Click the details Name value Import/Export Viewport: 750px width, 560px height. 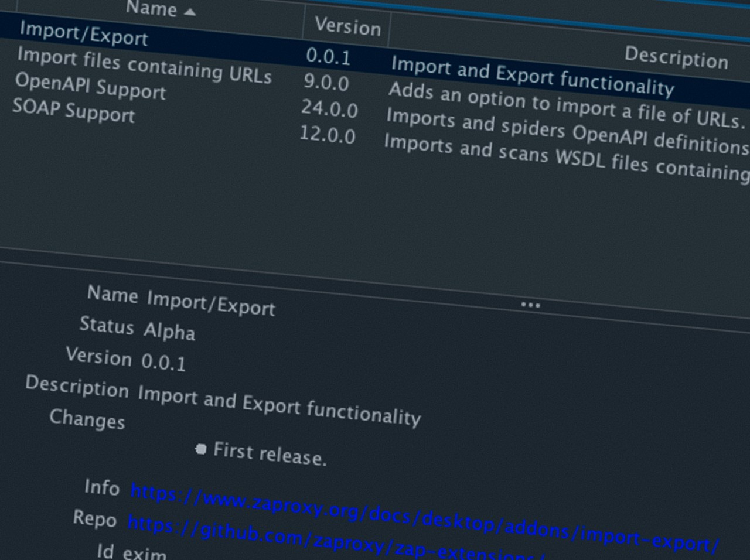(x=211, y=303)
